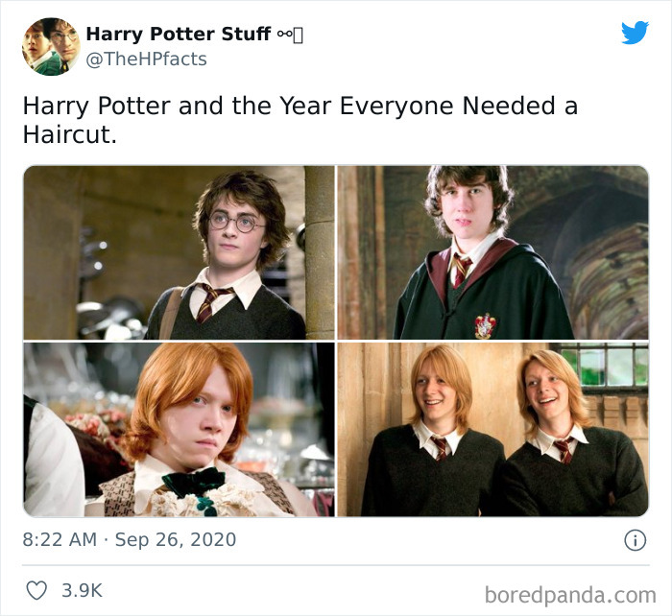672x616 pixels.
Task: Open the photo of the smiling twins
Action: tap(492, 429)
